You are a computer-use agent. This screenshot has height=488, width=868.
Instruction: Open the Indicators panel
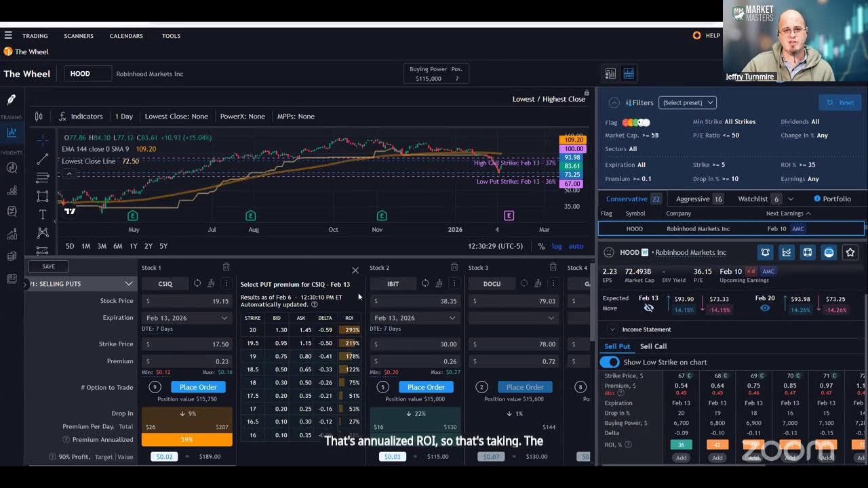click(80, 116)
